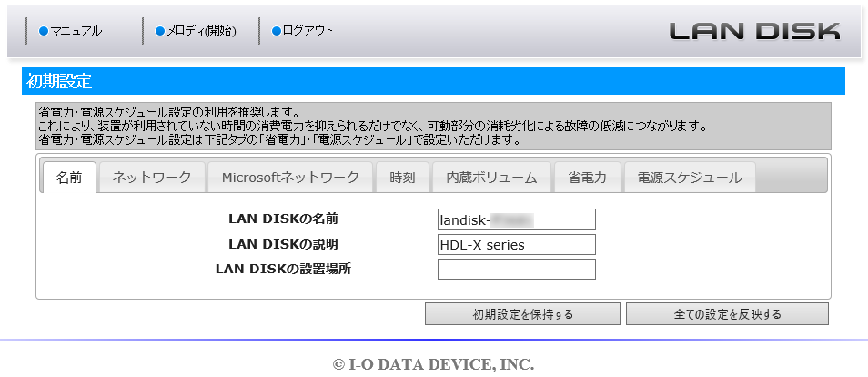Switch to the ネットワーク tab
The width and height of the screenshot is (868, 377).
(x=152, y=178)
